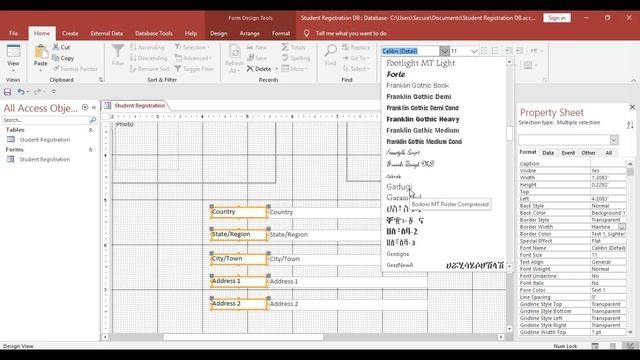Open Student Registration form in navigation pane
The height and width of the screenshot is (360, 640).
(44, 160)
